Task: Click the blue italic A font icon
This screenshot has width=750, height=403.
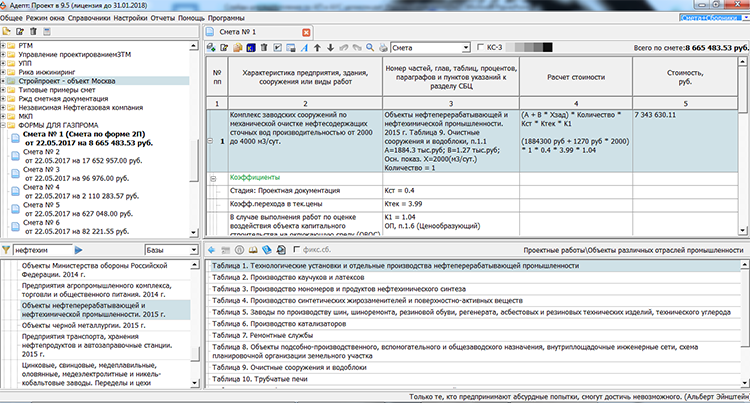Action: tap(304, 47)
